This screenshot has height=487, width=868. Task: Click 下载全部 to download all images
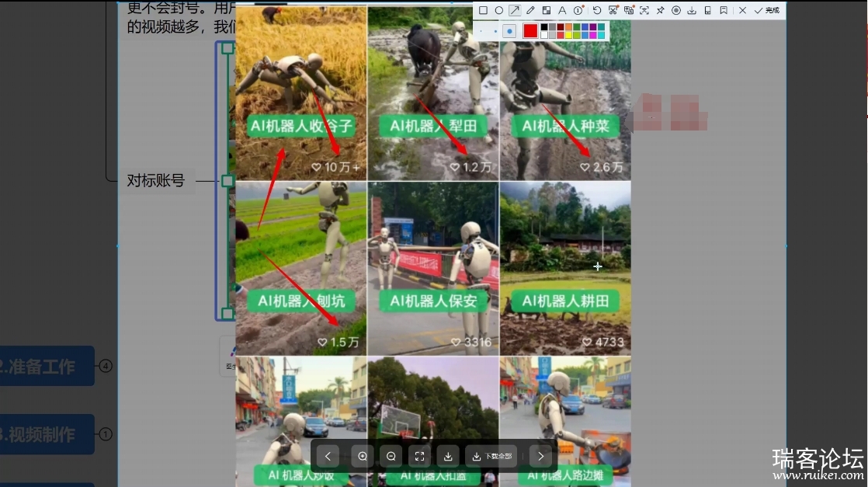[491, 457]
